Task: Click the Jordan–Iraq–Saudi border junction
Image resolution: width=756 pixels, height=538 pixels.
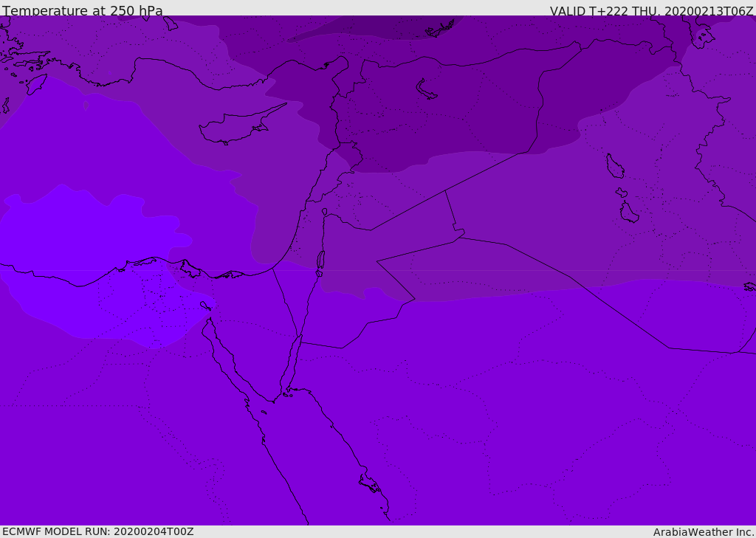Action: [461, 237]
